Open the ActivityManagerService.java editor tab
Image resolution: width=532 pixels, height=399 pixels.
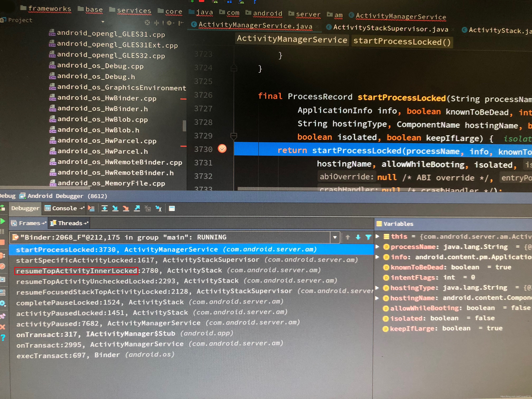point(255,25)
